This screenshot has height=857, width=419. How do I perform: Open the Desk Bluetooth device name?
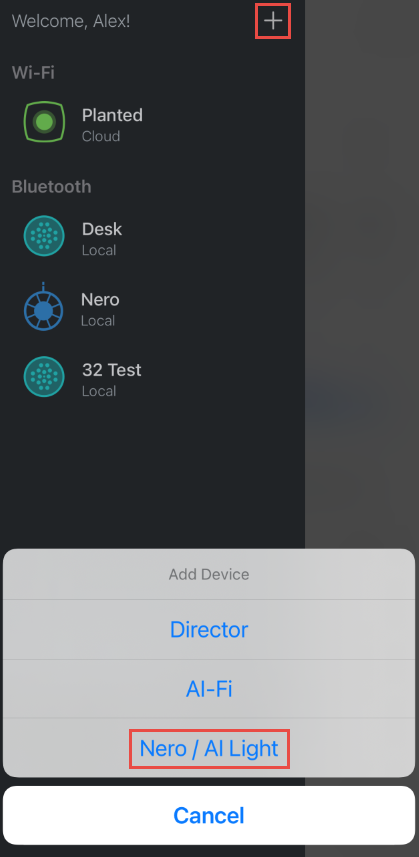click(102, 229)
